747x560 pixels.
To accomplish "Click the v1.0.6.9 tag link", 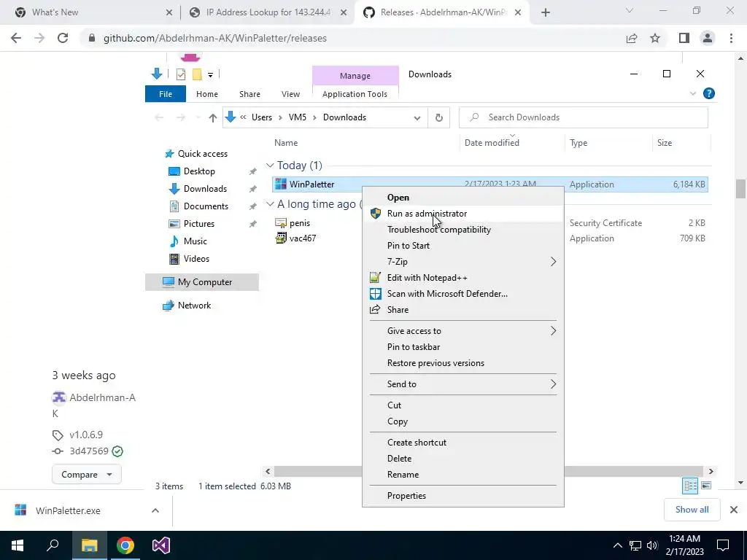I will pos(86,435).
